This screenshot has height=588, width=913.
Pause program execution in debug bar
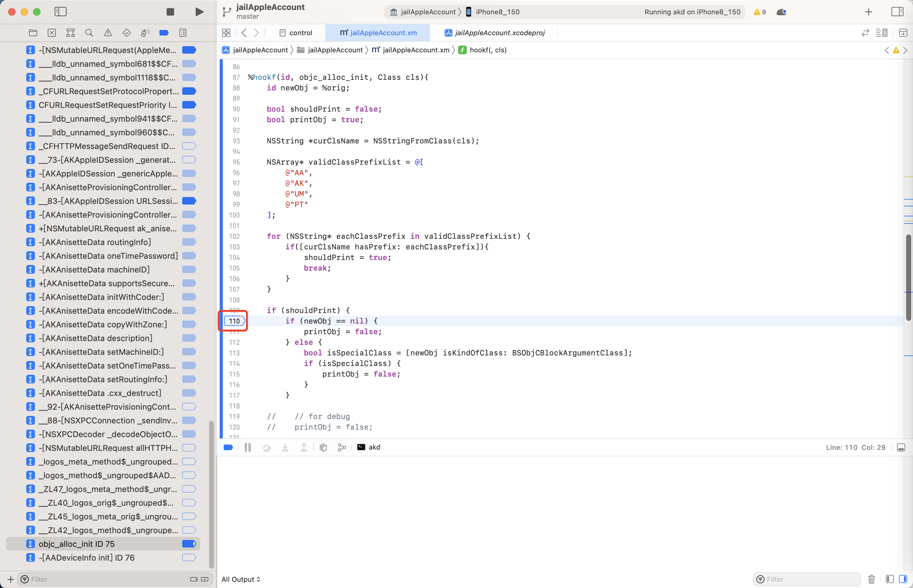pyautogui.click(x=248, y=447)
